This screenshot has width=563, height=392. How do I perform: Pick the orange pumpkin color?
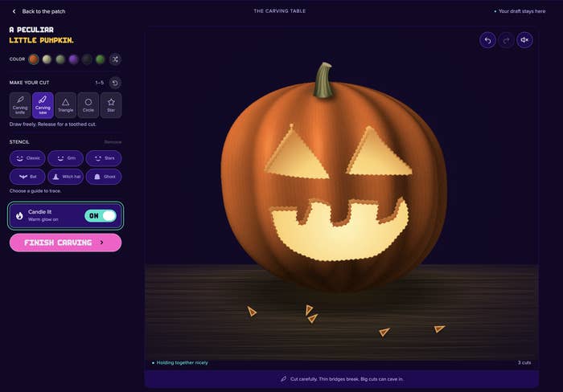click(x=34, y=59)
